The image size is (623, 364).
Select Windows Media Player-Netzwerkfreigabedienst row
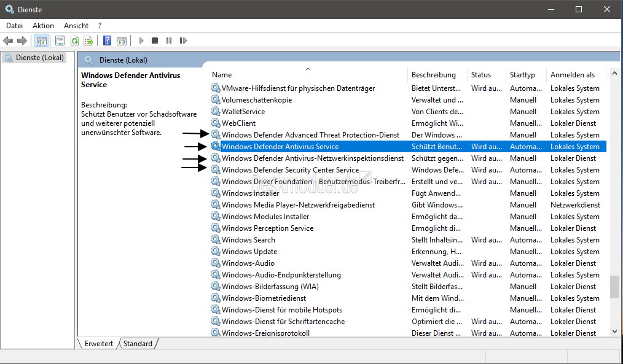click(x=408, y=205)
